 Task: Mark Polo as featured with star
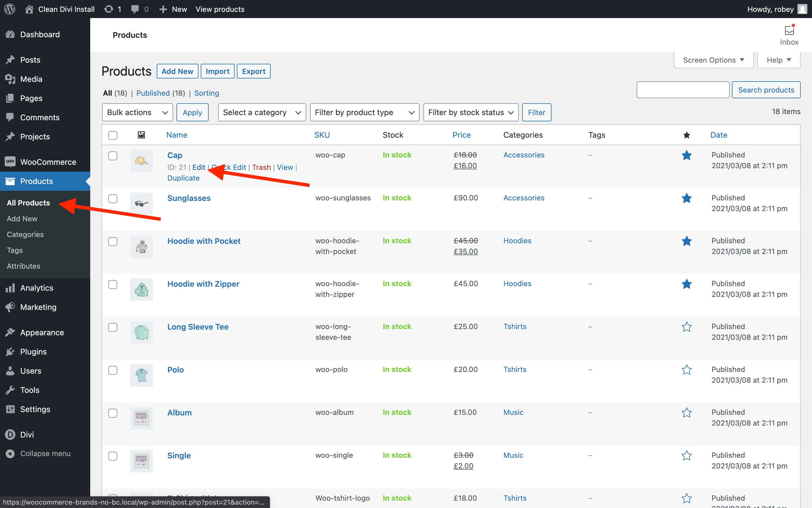687,370
